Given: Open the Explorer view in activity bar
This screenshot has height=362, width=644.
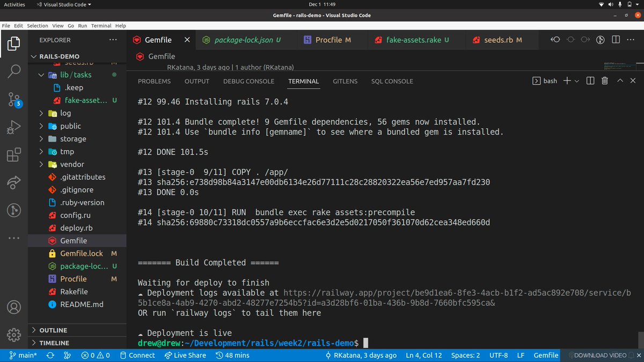Looking at the screenshot, I should 14,43.
